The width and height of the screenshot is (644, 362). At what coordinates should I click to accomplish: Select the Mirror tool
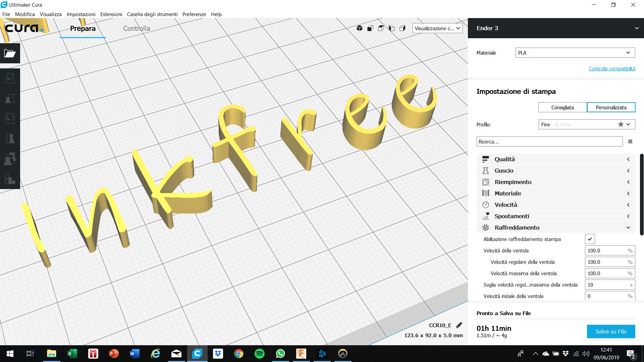click(x=10, y=138)
